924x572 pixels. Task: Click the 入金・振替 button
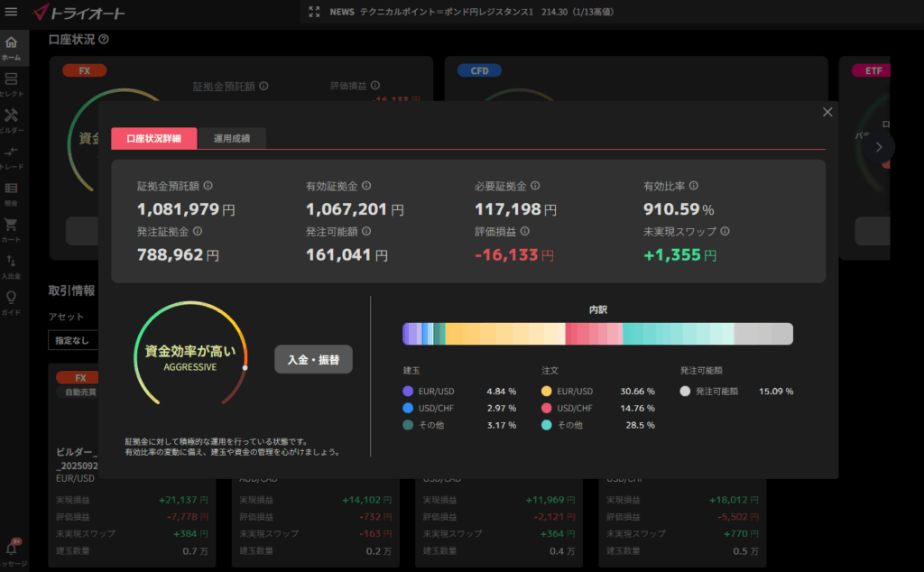click(313, 359)
